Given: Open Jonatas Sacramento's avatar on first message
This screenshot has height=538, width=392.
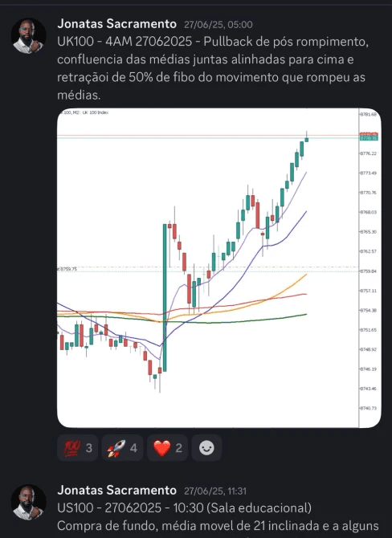Looking at the screenshot, I should pos(28,35).
